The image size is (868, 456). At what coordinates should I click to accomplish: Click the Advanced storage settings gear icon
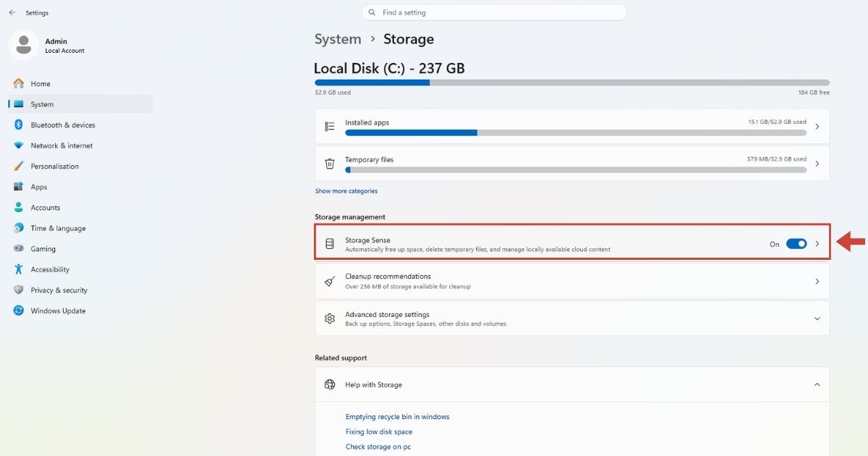(330, 318)
